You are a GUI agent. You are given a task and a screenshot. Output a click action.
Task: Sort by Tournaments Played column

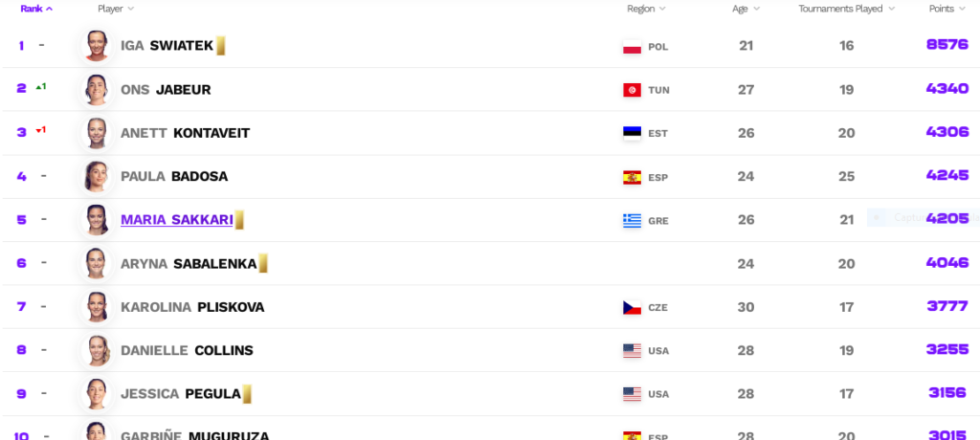(847, 9)
